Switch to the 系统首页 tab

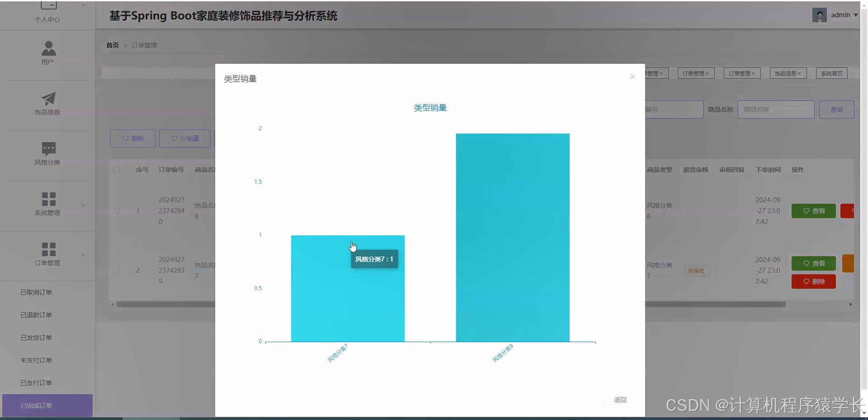(831, 73)
